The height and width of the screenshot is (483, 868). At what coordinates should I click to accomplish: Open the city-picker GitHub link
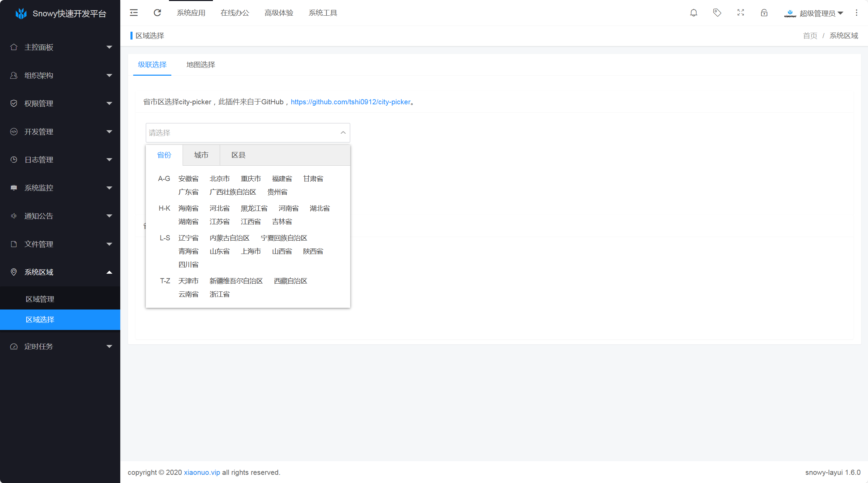click(350, 102)
